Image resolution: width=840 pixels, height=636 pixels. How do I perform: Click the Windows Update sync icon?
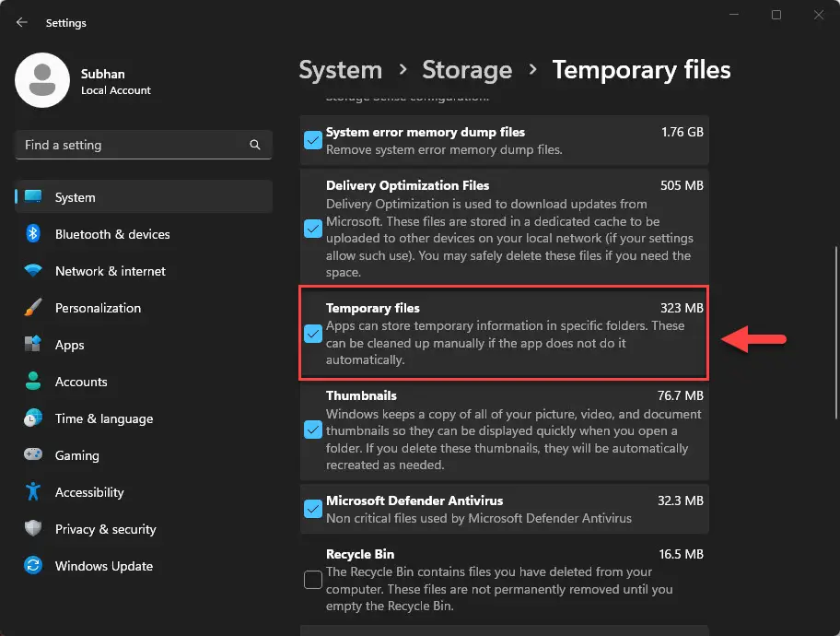(x=33, y=566)
